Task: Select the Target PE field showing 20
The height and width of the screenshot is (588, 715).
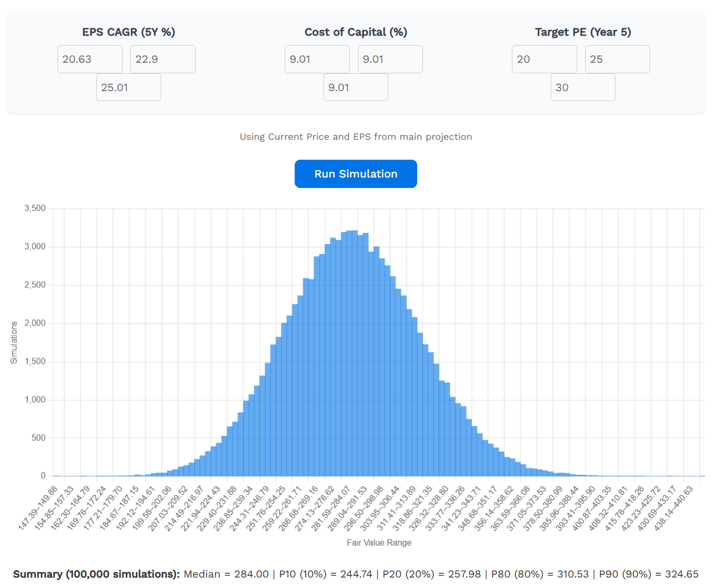Action: point(544,59)
